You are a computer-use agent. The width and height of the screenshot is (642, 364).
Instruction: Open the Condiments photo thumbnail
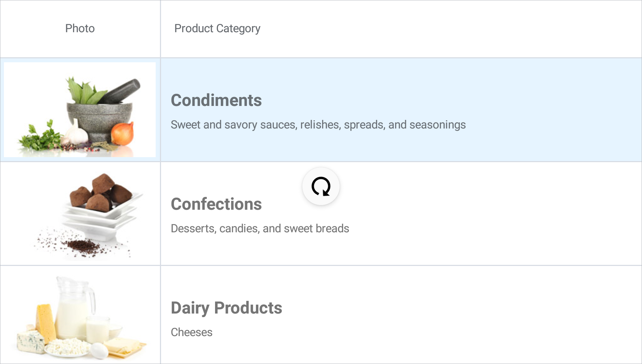click(80, 110)
